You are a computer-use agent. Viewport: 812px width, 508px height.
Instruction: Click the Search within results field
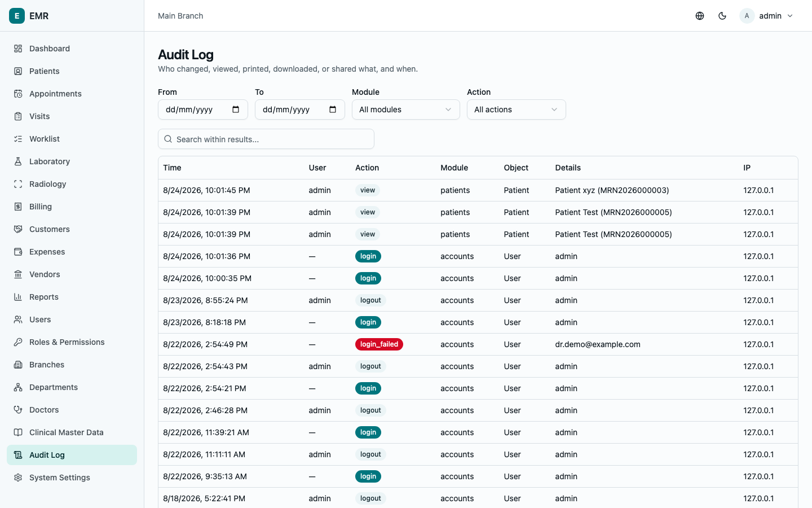(266, 139)
